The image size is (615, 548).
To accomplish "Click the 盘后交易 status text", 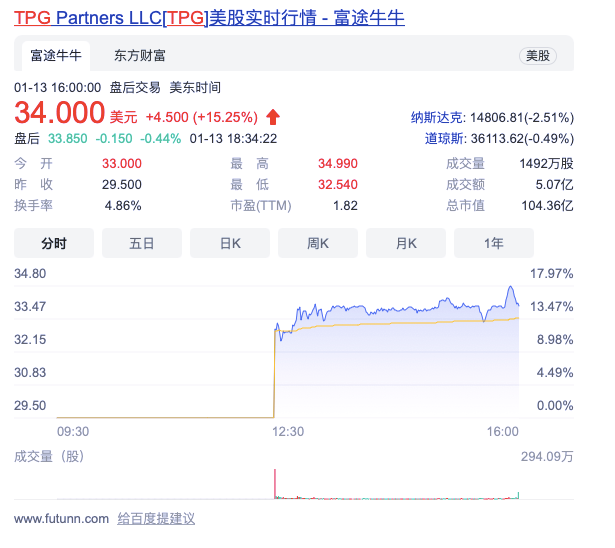I will point(135,87).
